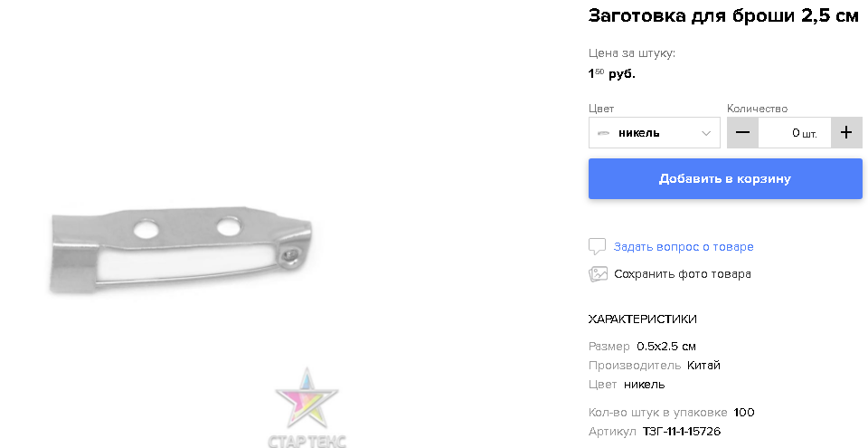Click the Добавить в корзину button

click(725, 178)
